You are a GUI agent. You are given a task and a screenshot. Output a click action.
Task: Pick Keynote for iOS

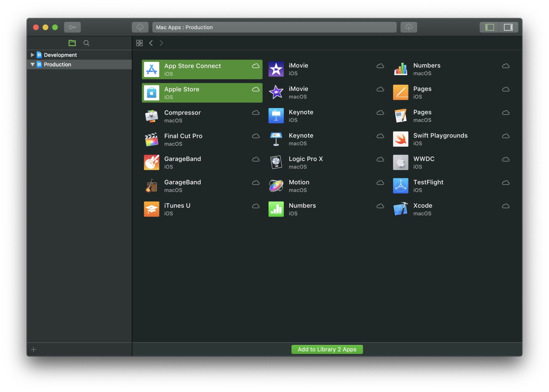pyautogui.click(x=327, y=116)
